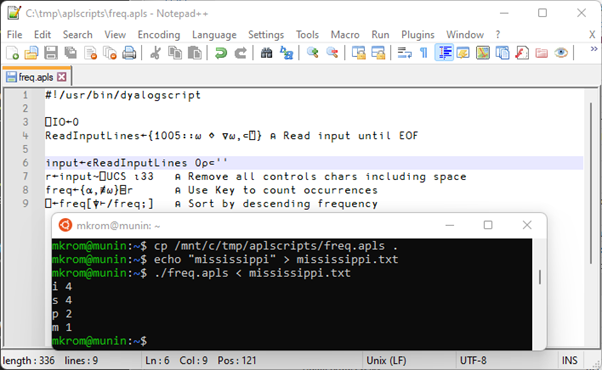Screen dimensions: 602x370
Task: Click the Save All toolbar icon
Action: point(71,53)
